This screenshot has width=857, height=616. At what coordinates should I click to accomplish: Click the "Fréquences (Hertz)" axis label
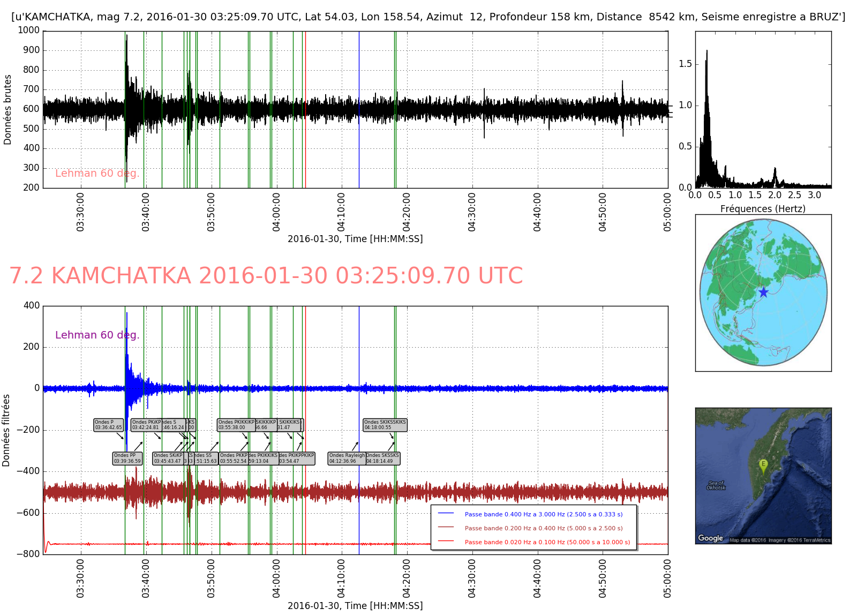point(762,209)
